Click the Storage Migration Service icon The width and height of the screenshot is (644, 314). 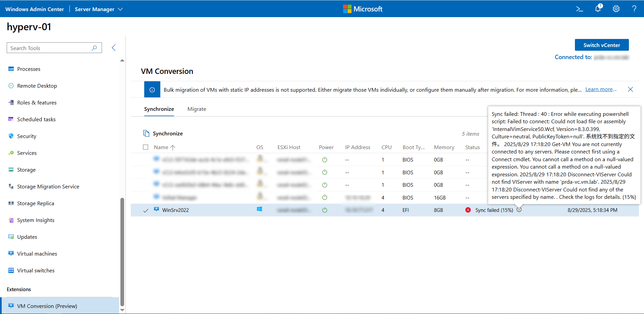(11, 186)
